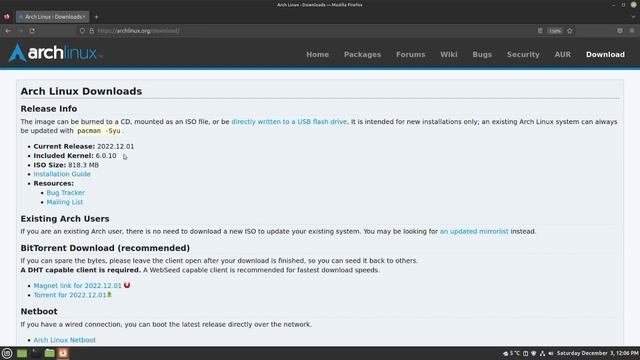Screen dimensions: 640x360
Task: Click the red magnet icon
Action: pos(127,285)
